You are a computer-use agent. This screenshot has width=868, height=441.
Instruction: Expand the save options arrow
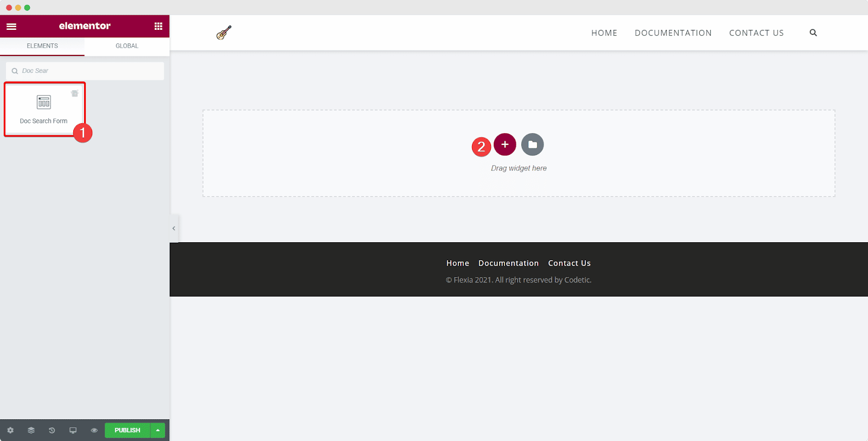pyautogui.click(x=158, y=430)
